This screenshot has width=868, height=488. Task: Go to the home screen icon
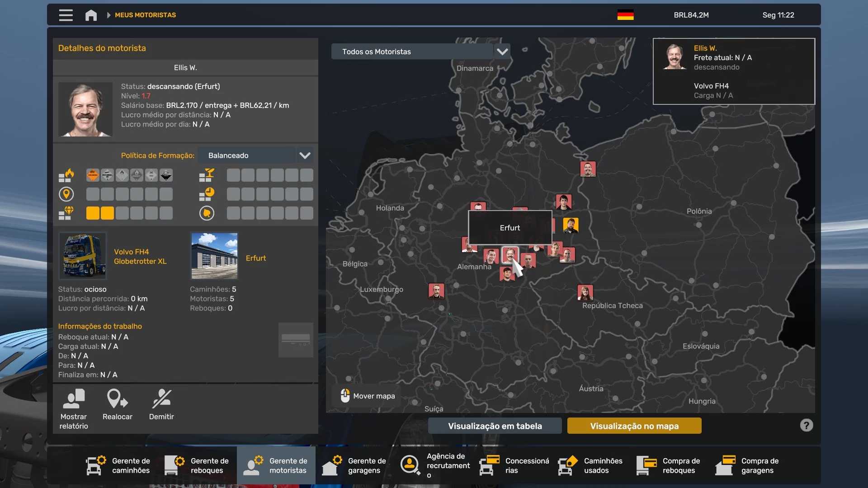point(91,15)
